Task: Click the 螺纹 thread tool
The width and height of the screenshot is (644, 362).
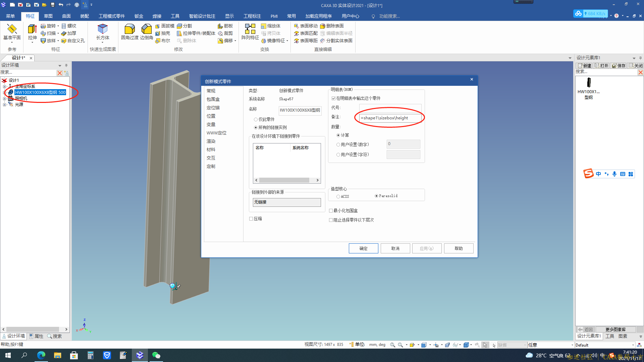Action: click(69, 26)
